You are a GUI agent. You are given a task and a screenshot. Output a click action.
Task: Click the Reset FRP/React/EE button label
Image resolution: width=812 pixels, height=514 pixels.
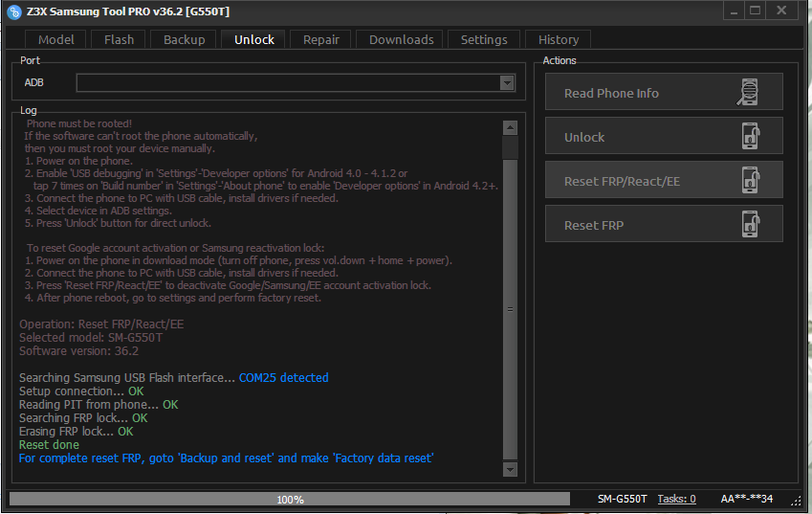click(622, 181)
